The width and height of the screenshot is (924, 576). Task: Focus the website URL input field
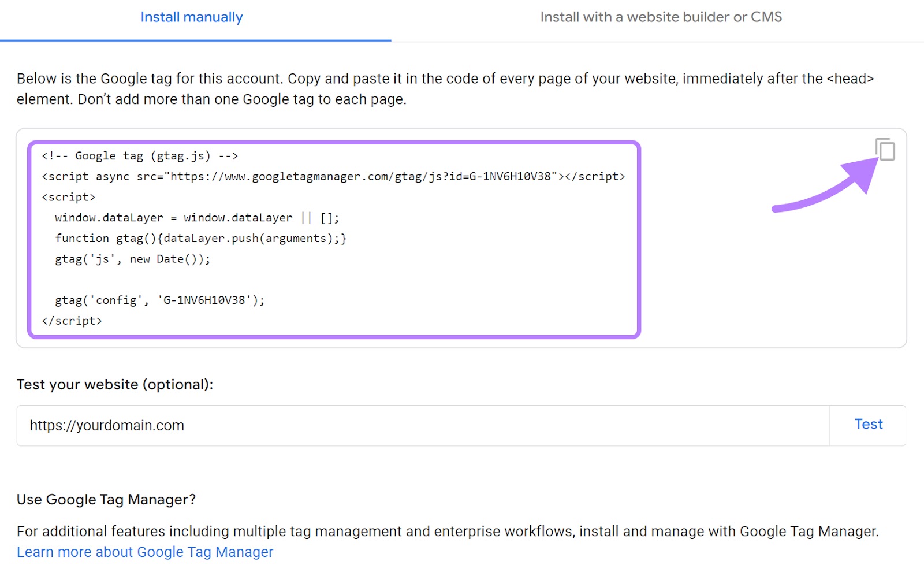tap(423, 426)
